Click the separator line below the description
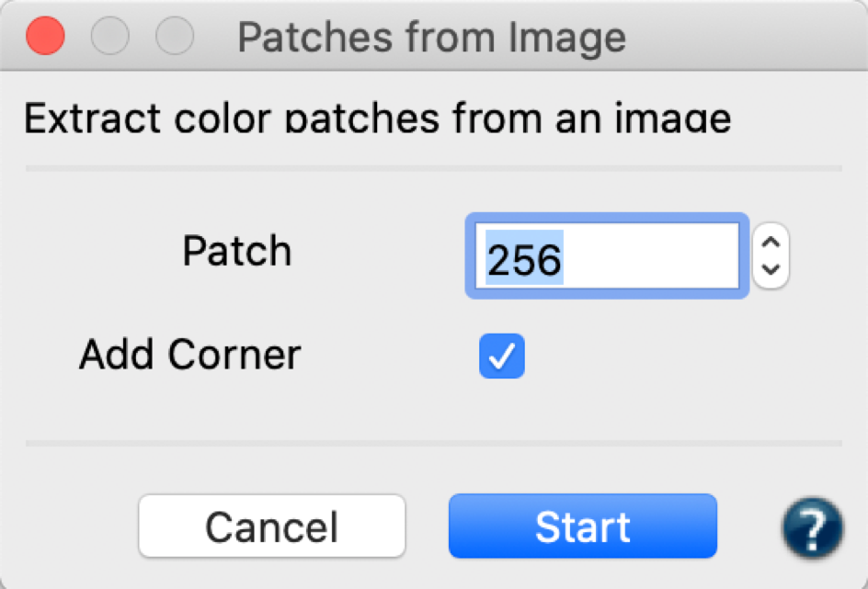This screenshot has width=868, height=589. [x=433, y=168]
